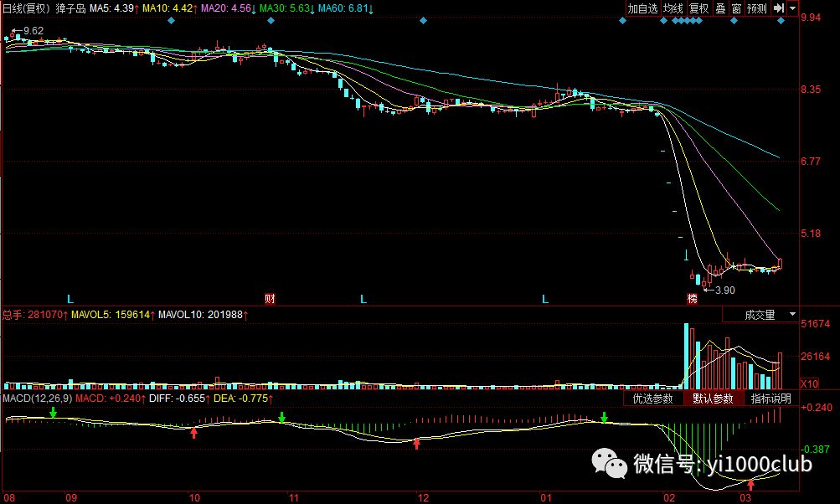Click the -0.387 MACD axis label
This screenshot has width=840, height=504.
[817, 449]
